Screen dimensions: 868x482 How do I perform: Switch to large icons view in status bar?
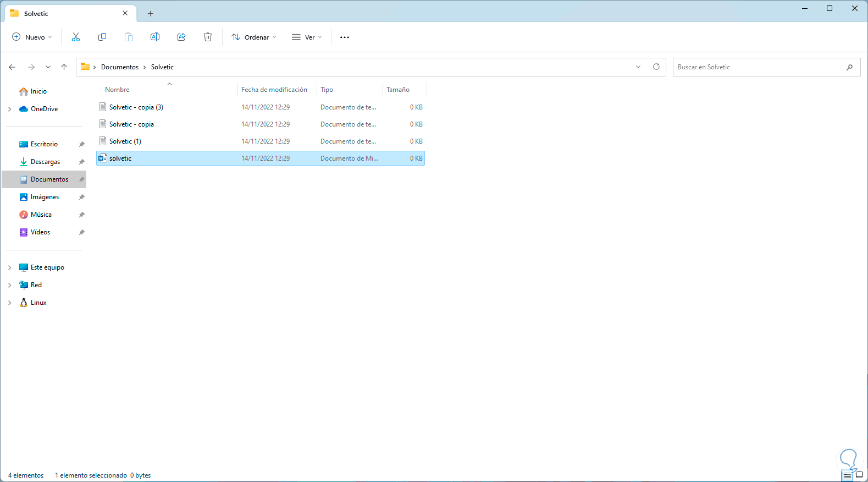point(859,475)
